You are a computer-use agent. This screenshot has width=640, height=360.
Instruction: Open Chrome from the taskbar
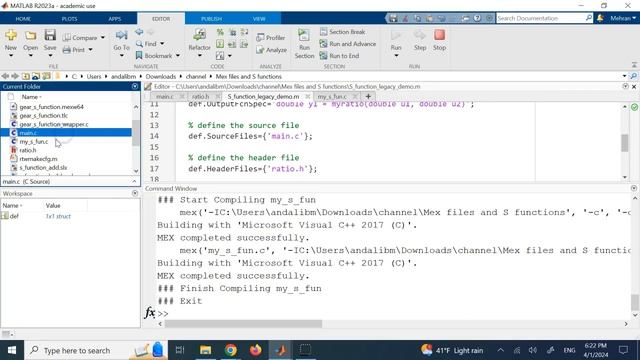click(x=231, y=350)
